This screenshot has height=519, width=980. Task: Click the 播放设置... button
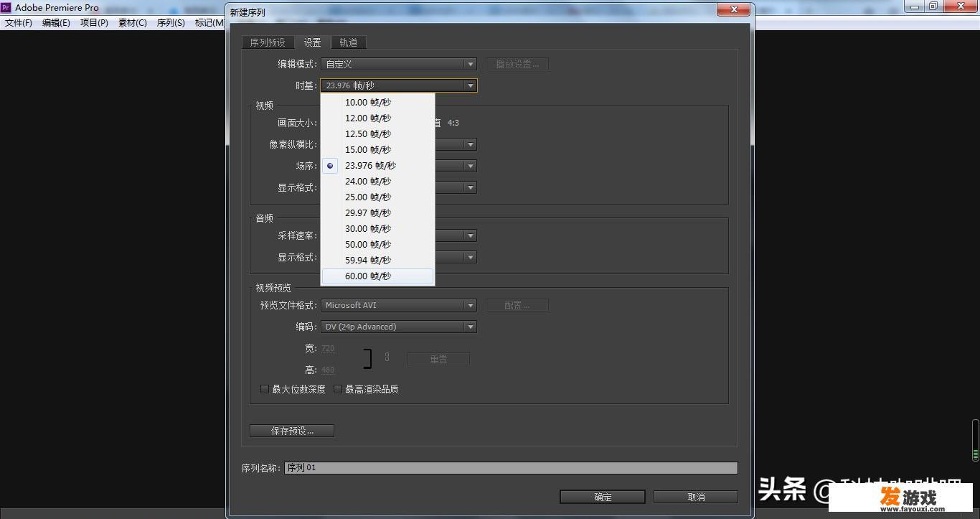click(x=517, y=64)
